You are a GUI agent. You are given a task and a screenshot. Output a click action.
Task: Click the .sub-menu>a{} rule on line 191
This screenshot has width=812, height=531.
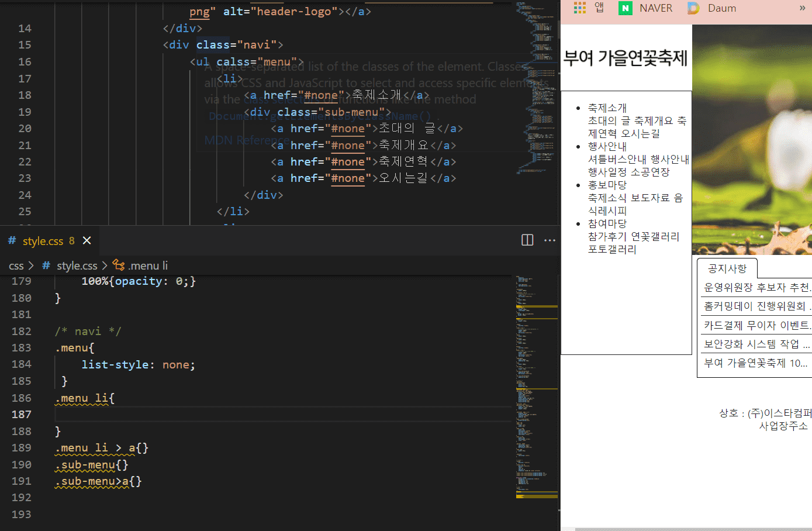click(x=98, y=481)
